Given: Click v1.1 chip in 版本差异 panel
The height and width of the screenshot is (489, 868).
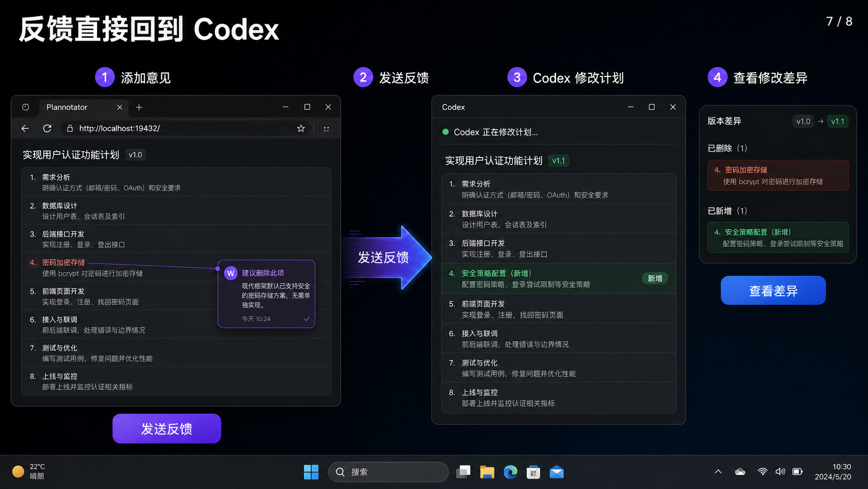Looking at the screenshot, I should tap(837, 121).
